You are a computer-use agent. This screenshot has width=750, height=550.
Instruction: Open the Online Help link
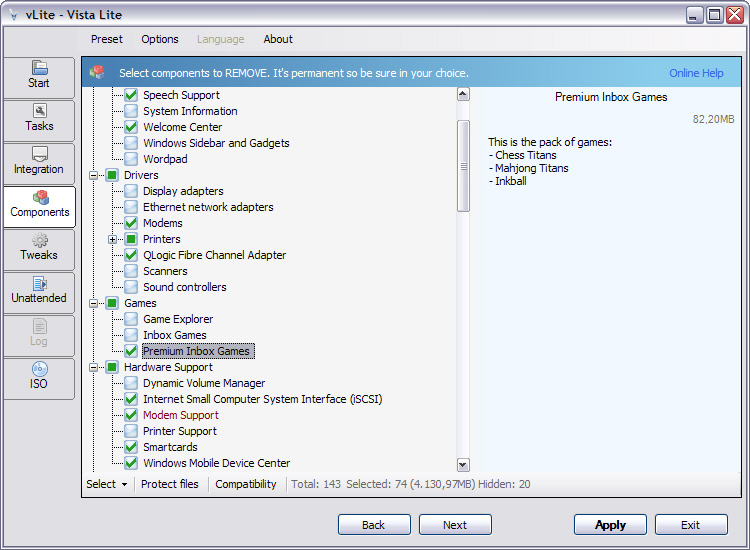click(696, 73)
